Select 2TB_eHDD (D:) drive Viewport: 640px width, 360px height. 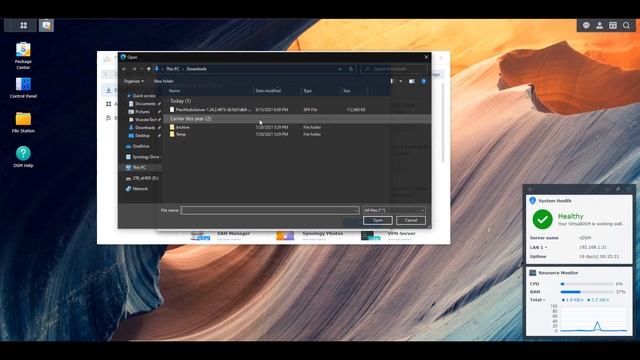142,178
